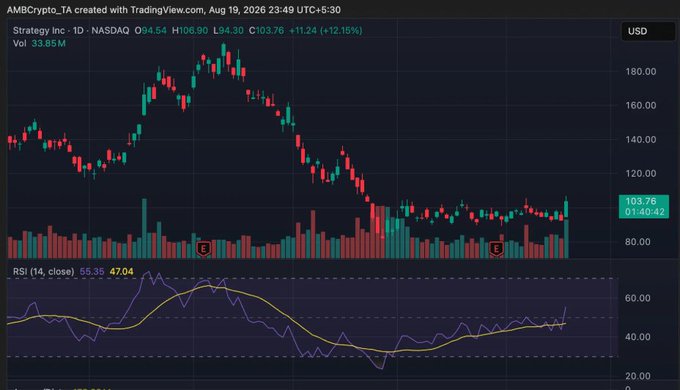The height and width of the screenshot is (390, 680).
Task: Click the tallest green volume bar
Action: pos(144,229)
